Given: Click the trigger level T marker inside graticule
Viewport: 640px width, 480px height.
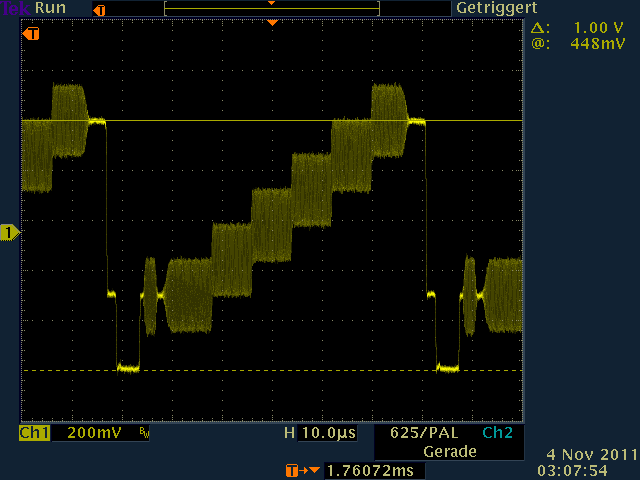Looking at the screenshot, I should click(x=32, y=34).
